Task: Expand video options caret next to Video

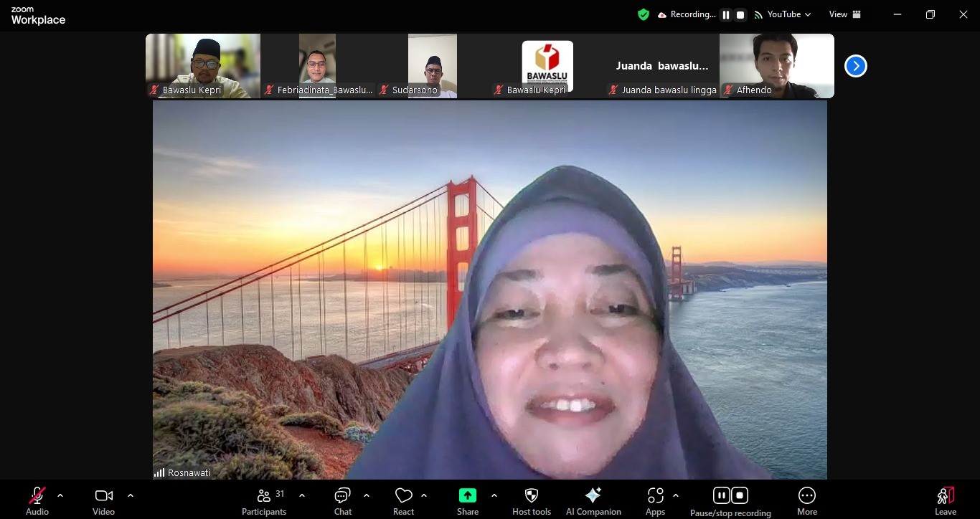Action: click(131, 495)
